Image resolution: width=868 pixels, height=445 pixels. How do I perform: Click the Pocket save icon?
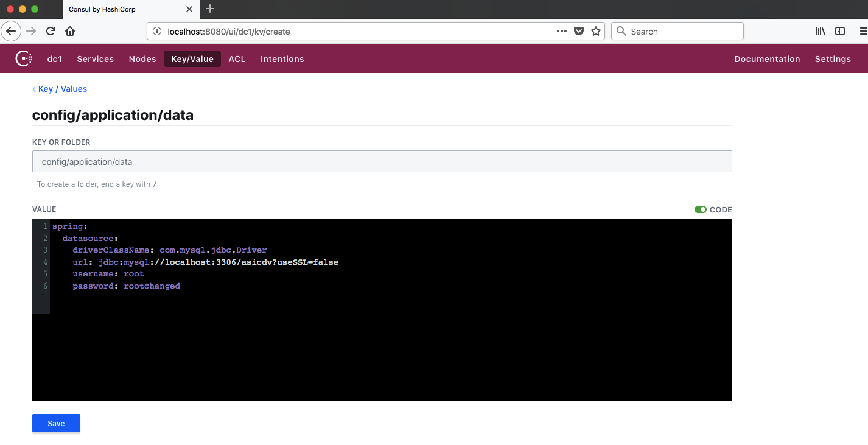[x=579, y=31]
